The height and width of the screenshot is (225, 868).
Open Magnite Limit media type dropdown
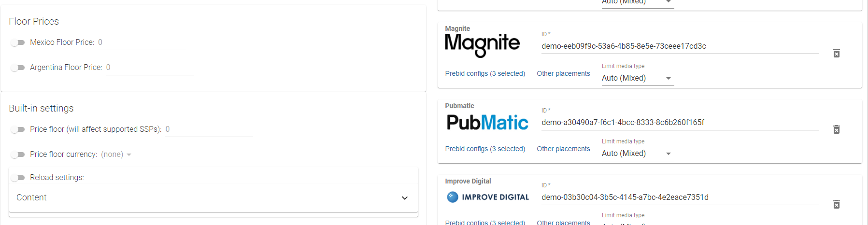point(638,78)
